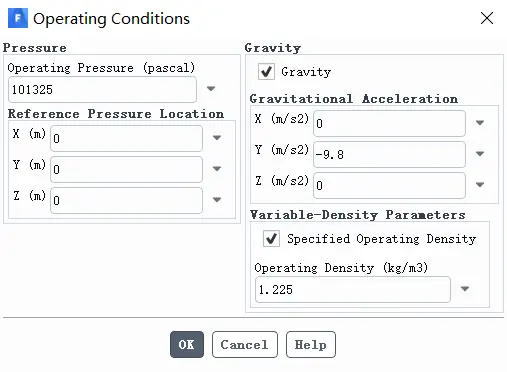Click the Fluent app icon in title bar

click(18, 18)
